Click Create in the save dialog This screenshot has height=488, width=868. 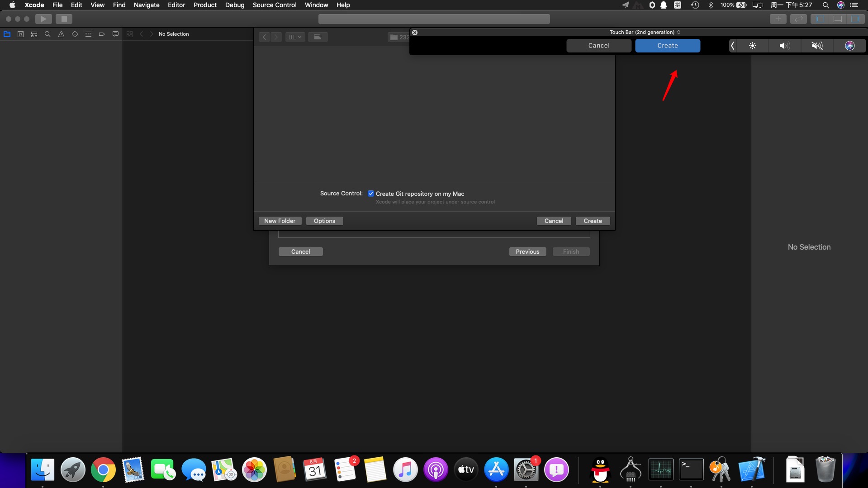(x=593, y=221)
